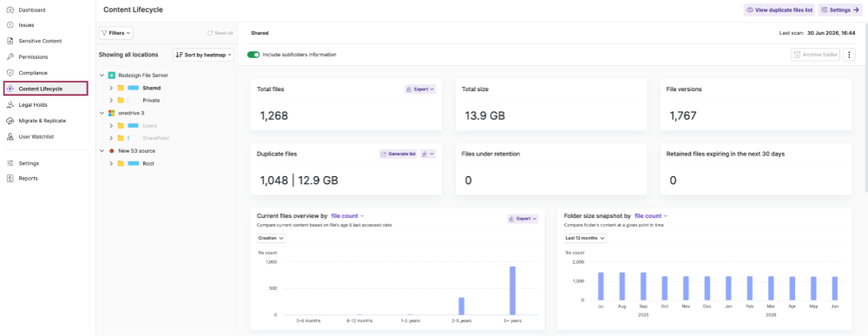Viewport: 868px width, 336px height.
Task: Open Migrate & Replicate section
Action: tap(42, 121)
